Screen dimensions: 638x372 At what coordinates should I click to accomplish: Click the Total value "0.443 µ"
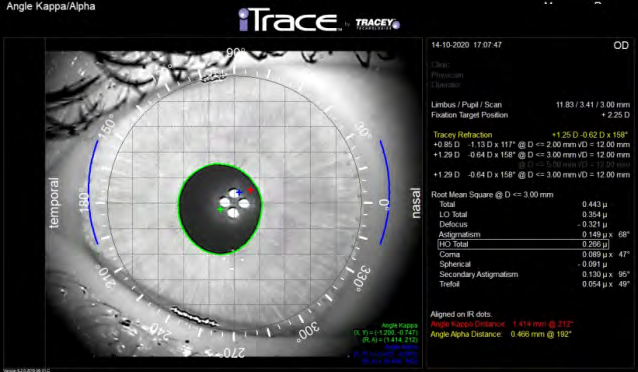coord(594,204)
